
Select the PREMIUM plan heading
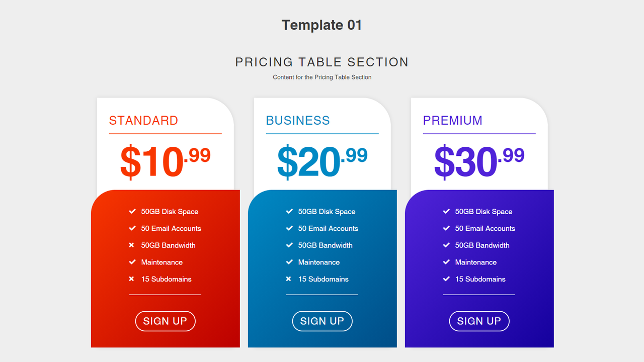click(x=453, y=121)
